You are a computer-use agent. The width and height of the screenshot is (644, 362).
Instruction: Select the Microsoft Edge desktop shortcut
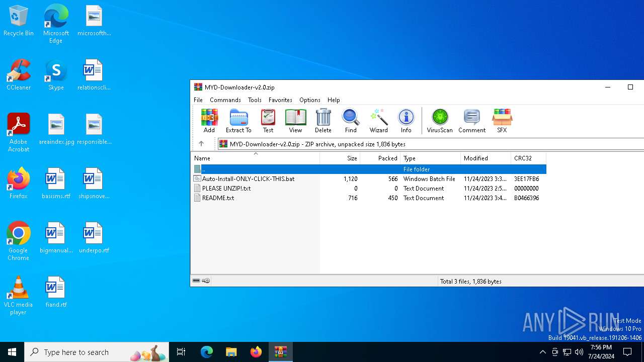56,24
